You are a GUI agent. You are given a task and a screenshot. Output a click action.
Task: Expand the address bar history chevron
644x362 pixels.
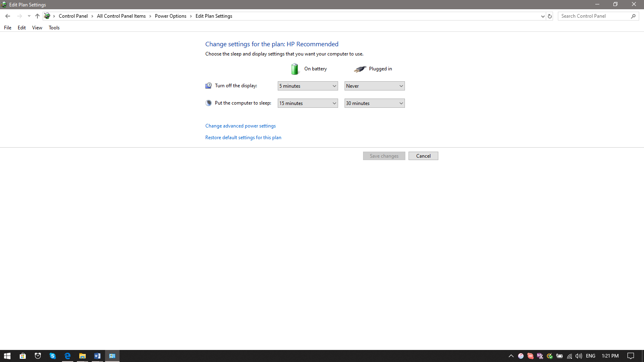click(543, 16)
